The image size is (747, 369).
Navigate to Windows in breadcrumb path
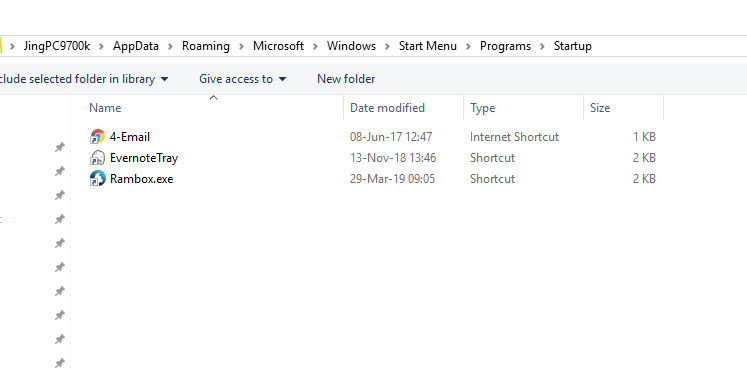click(351, 46)
